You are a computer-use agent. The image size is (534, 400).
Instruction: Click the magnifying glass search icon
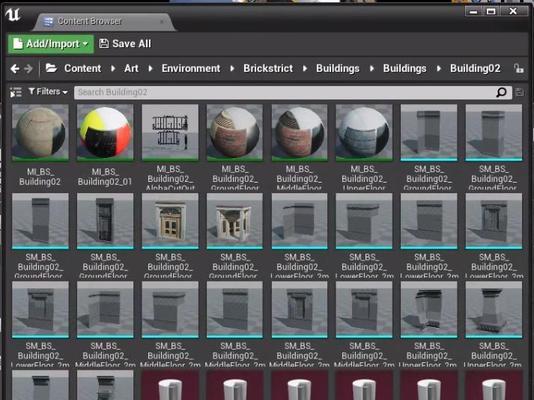[501, 92]
